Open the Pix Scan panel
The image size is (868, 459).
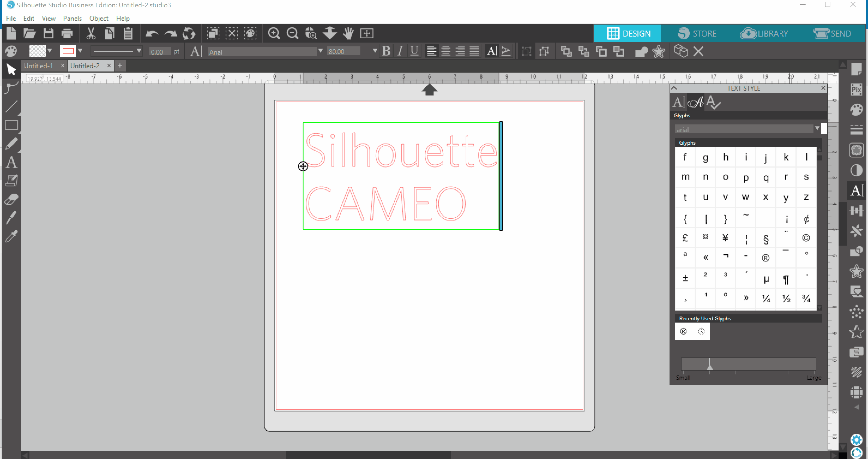[856, 90]
